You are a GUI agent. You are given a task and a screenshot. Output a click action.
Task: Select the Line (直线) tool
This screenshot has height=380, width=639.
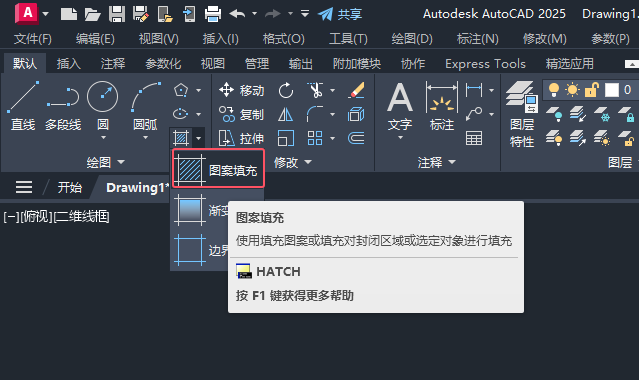(23, 106)
